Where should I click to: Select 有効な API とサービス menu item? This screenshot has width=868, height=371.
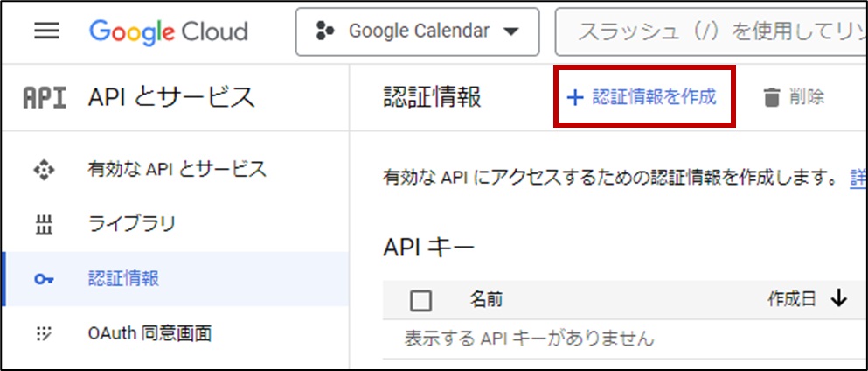(x=177, y=169)
